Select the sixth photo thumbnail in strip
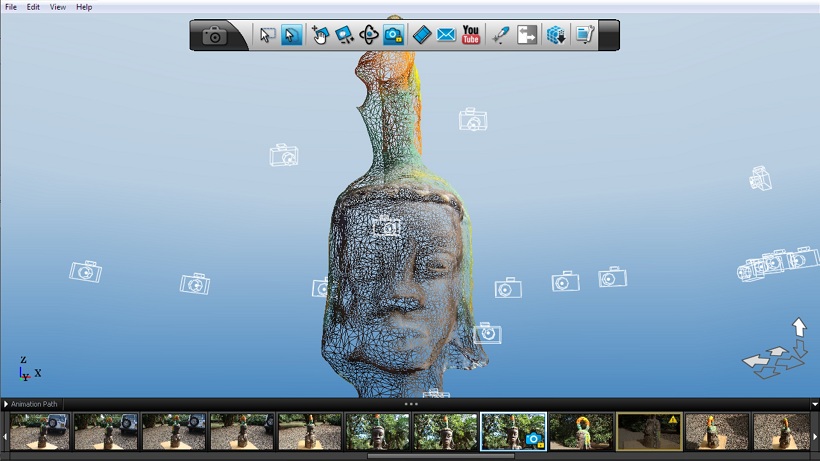The width and height of the screenshot is (820, 461). (x=378, y=432)
